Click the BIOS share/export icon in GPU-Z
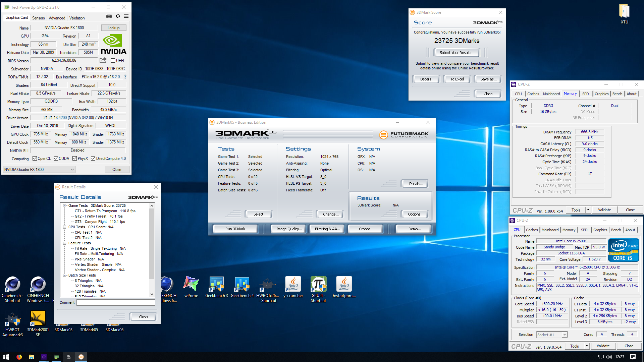This screenshot has width=644, height=362. pyautogui.click(x=103, y=60)
